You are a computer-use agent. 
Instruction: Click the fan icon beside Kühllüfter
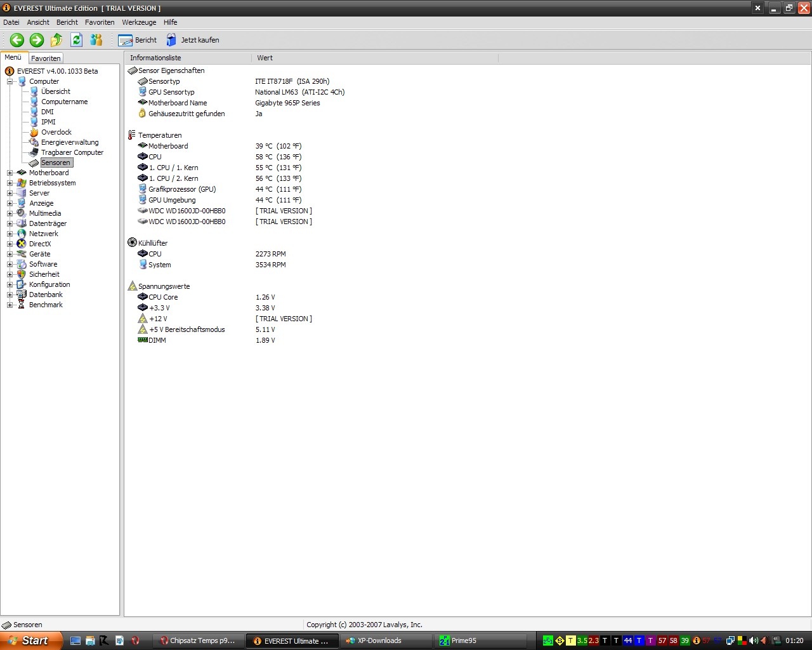pyautogui.click(x=132, y=242)
